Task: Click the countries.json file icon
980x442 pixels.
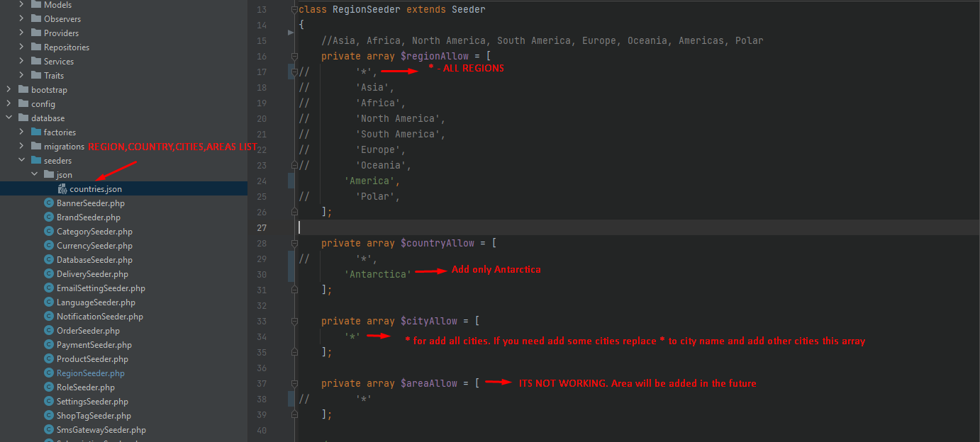Action: pos(62,189)
